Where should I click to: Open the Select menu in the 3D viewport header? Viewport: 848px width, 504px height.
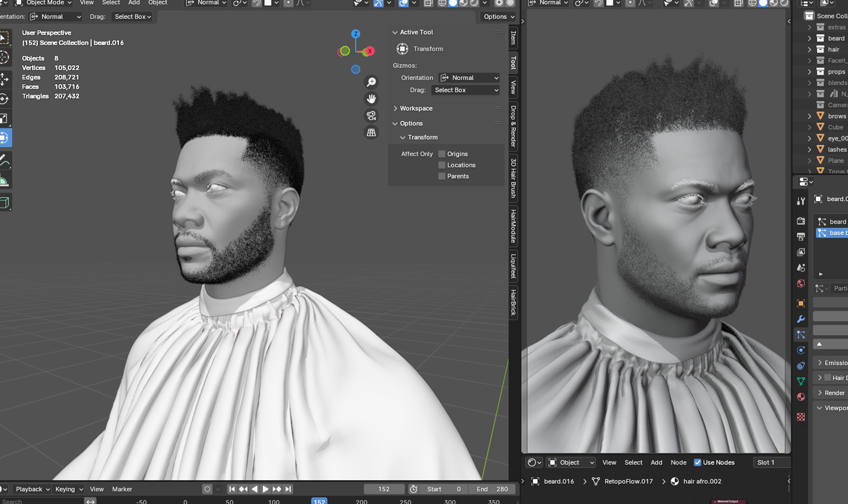pyautogui.click(x=111, y=3)
